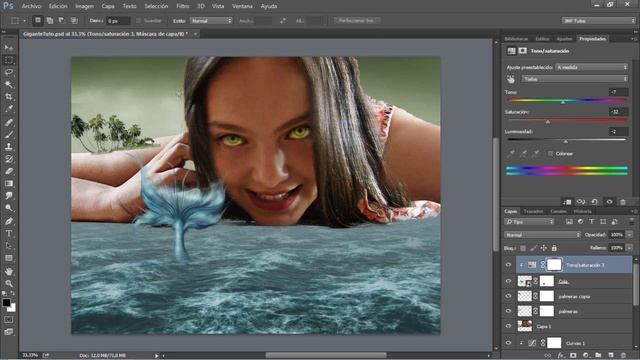Open the Estilo dropdown in options bar

pos(211,20)
